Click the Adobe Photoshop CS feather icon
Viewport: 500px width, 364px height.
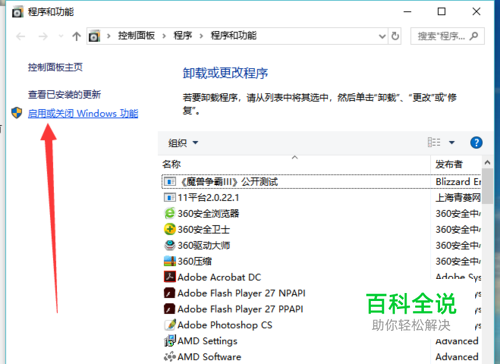point(170,325)
